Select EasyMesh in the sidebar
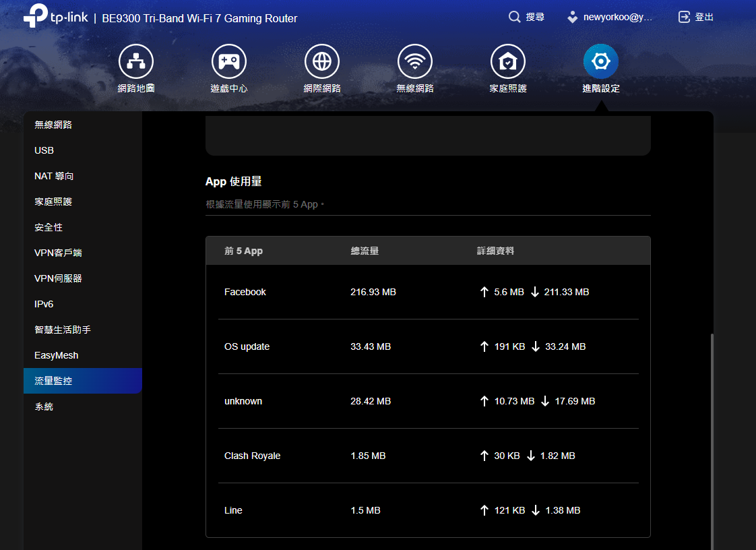 coord(83,355)
